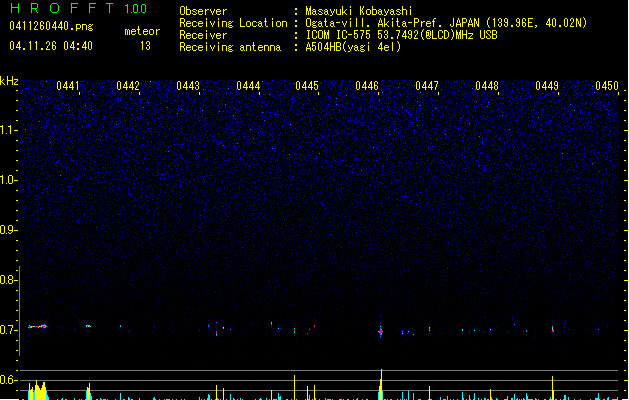The height and width of the screenshot is (400, 629).
Task: Click the 1.0 kHz axis label
Action: [x=8, y=180]
